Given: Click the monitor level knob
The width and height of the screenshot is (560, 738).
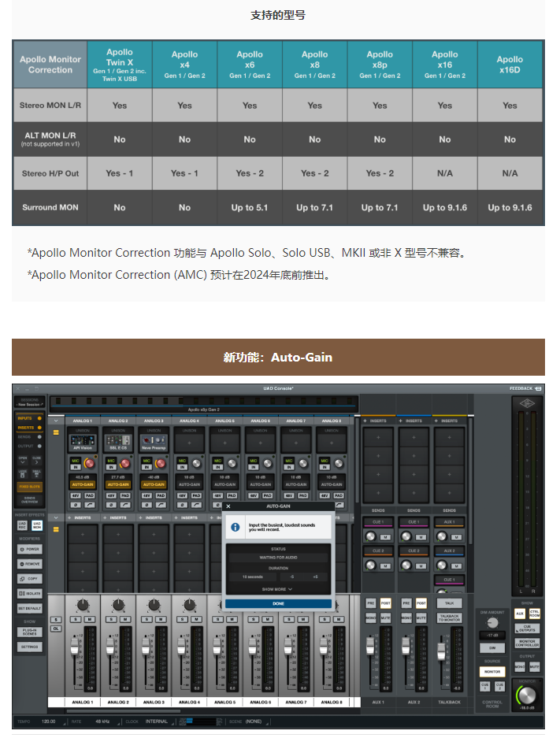Looking at the screenshot, I should (526, 695).
